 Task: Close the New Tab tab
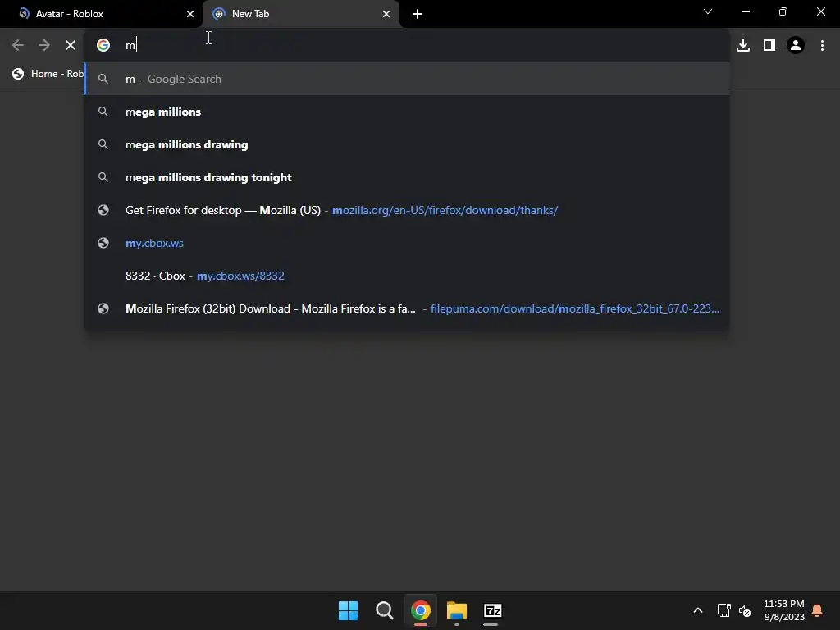pos(386,14)
